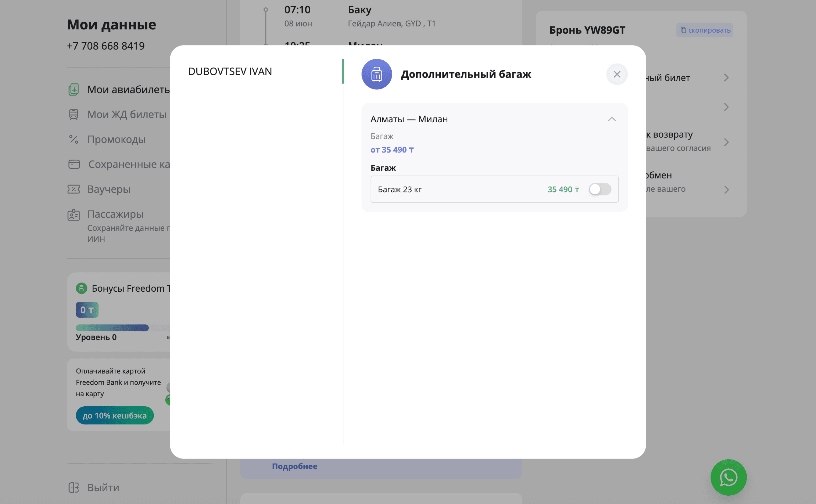The width and height of the screenshot is (816, 504).
Task: Expand the обмен option chevron
Action: (726, 190)
